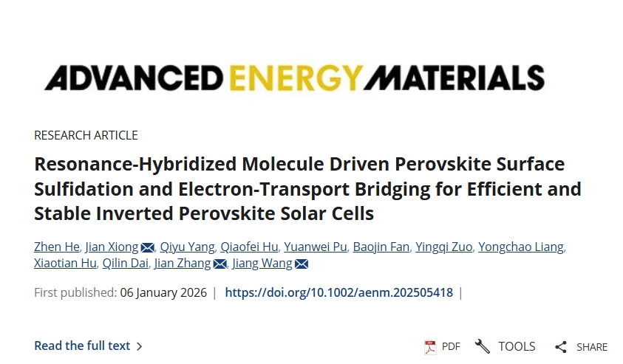Image resolution: width=623 pixels, height=364 pixels.
Task: Click the Advanced Energy Materials logo
Action: coord(294,78)
